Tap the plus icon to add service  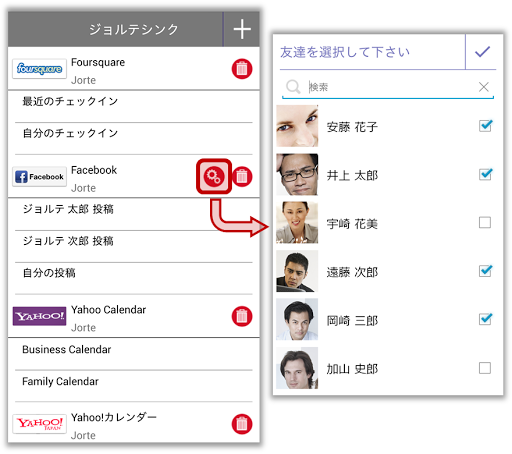point(242,29)
